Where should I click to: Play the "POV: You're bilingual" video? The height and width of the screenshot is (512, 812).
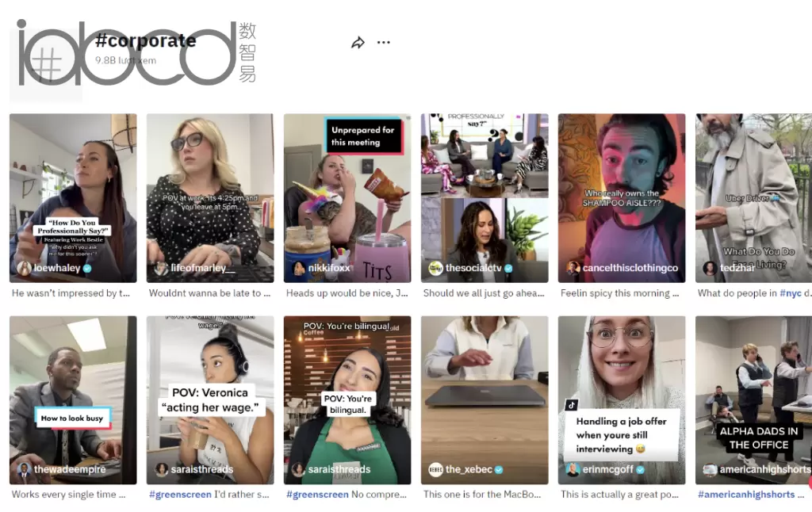347,400
